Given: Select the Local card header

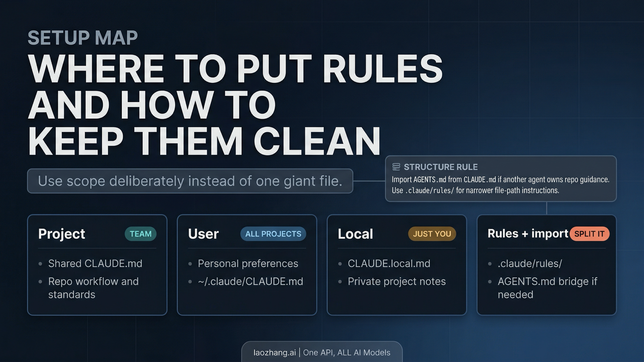Looking at the screenshot, I should click(x=356, y=234).
